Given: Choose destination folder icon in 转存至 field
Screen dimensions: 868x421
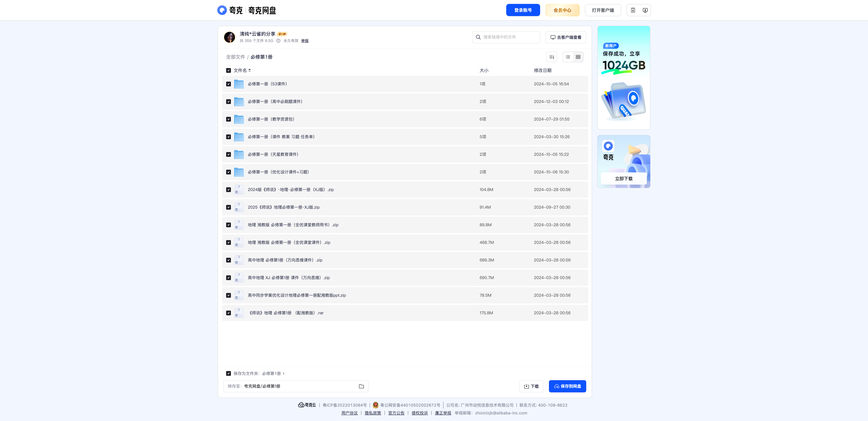Looking at the screenshot, I should pyautogui.click(x=361, y=386).
